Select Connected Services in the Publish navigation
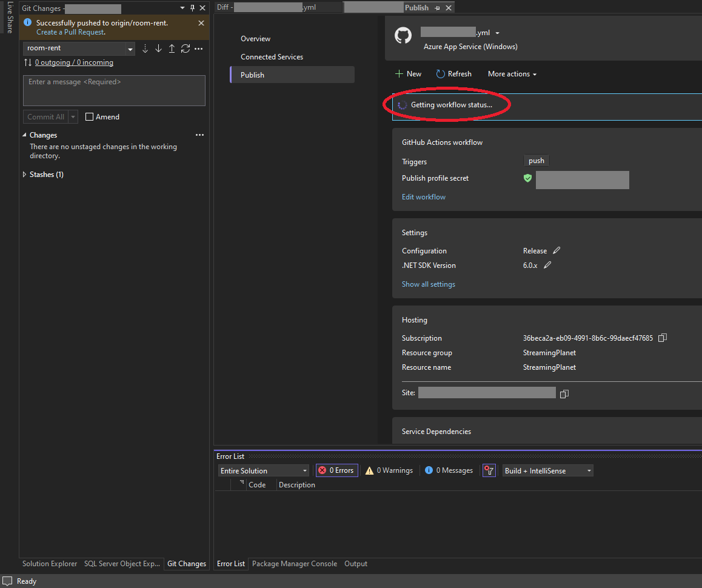This screenshot has height=588, width=702. click(x=272, y=56)
